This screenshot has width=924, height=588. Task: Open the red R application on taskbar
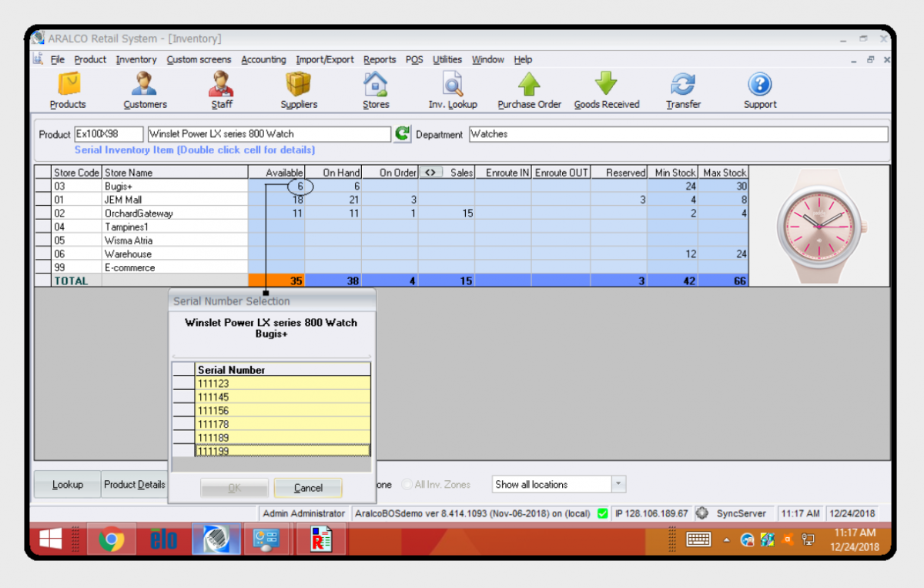click(x=321, y=540)
